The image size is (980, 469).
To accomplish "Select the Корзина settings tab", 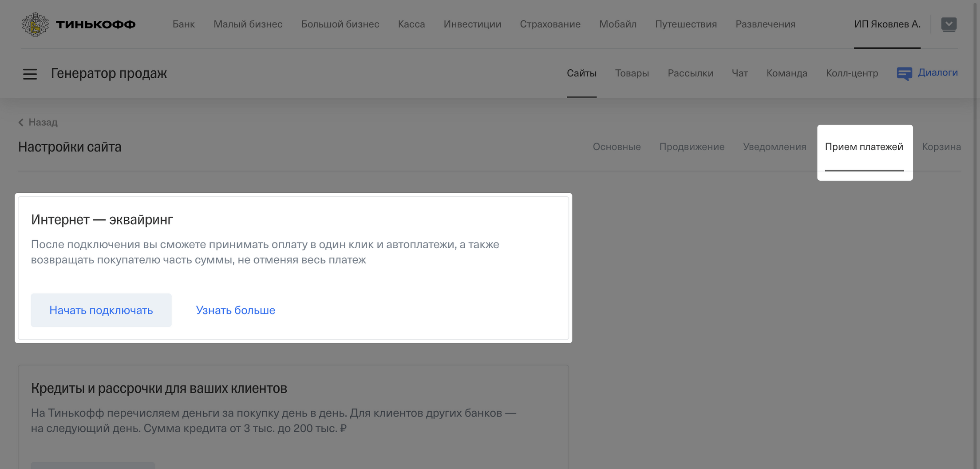I will click(941, 147).
